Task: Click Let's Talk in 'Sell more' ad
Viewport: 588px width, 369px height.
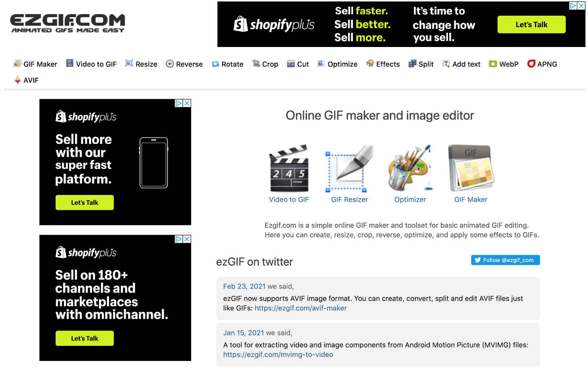Action: point(85,203)
